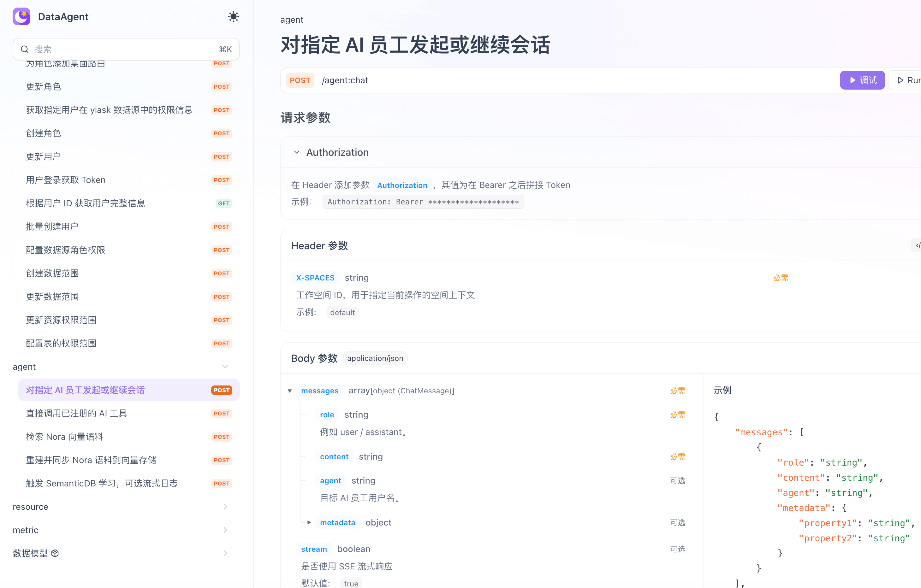Expand the metric sidebar group chevron
Screen dimensions: 921x588
(x=225, y=530)
